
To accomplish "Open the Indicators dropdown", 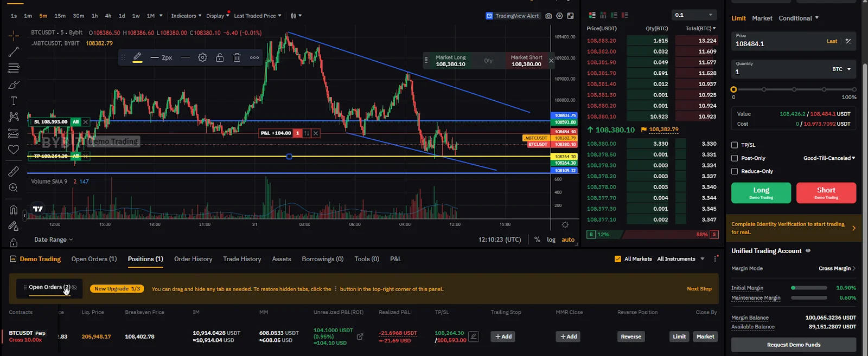I will pos(186,16).
